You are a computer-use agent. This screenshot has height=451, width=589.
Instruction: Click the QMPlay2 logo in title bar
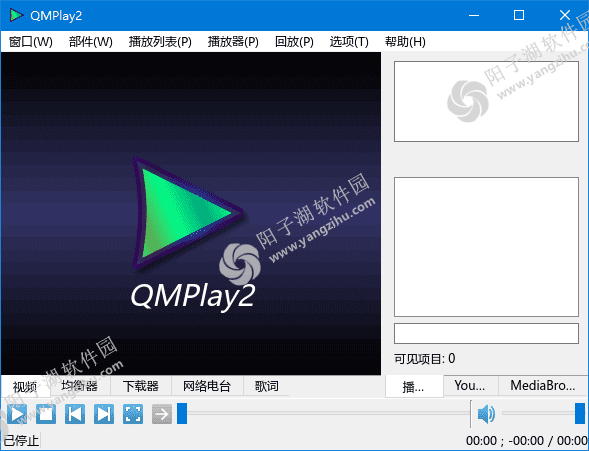coord(17,15)
